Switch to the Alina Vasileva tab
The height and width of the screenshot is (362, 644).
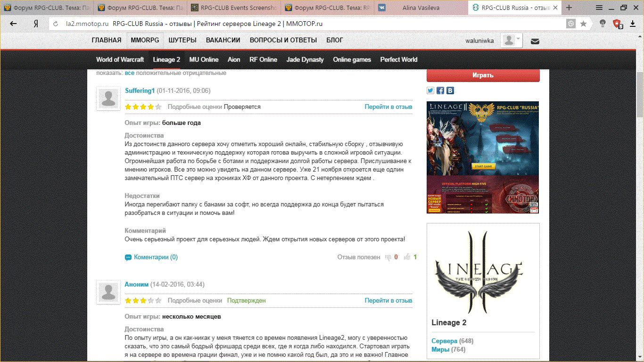coord(421,8)
